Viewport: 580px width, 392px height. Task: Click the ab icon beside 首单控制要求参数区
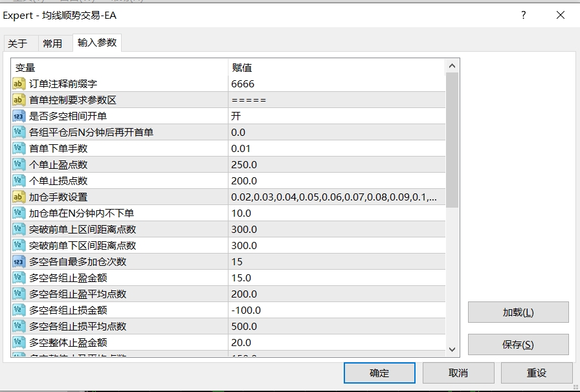coord(17,100)
